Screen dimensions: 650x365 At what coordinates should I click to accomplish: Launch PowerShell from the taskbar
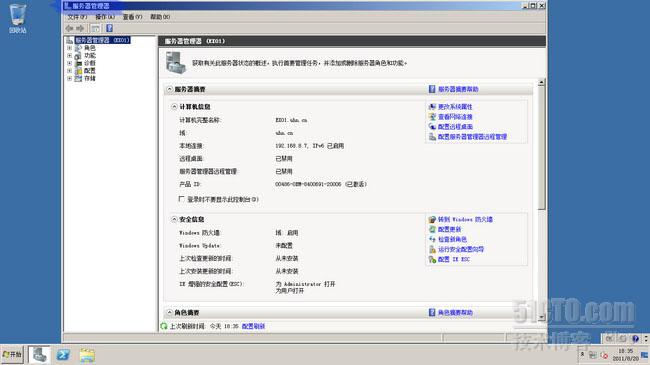63,355
